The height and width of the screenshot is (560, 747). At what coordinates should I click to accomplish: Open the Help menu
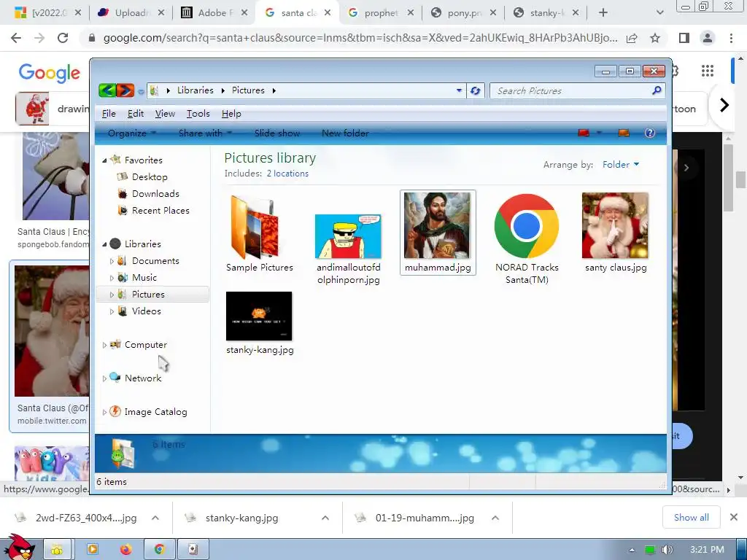pos(231,113)
